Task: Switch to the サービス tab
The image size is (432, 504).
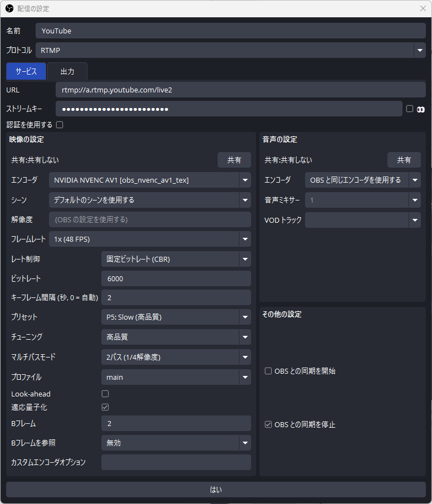Action: [26, 71]
